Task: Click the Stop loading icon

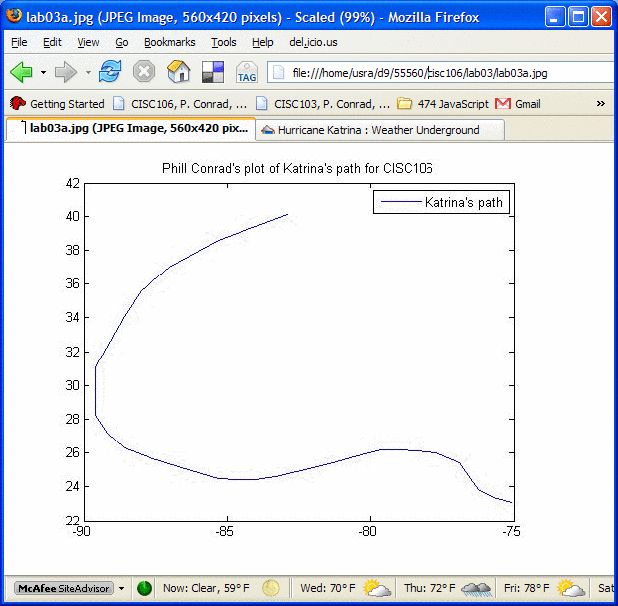Action: 143,72
